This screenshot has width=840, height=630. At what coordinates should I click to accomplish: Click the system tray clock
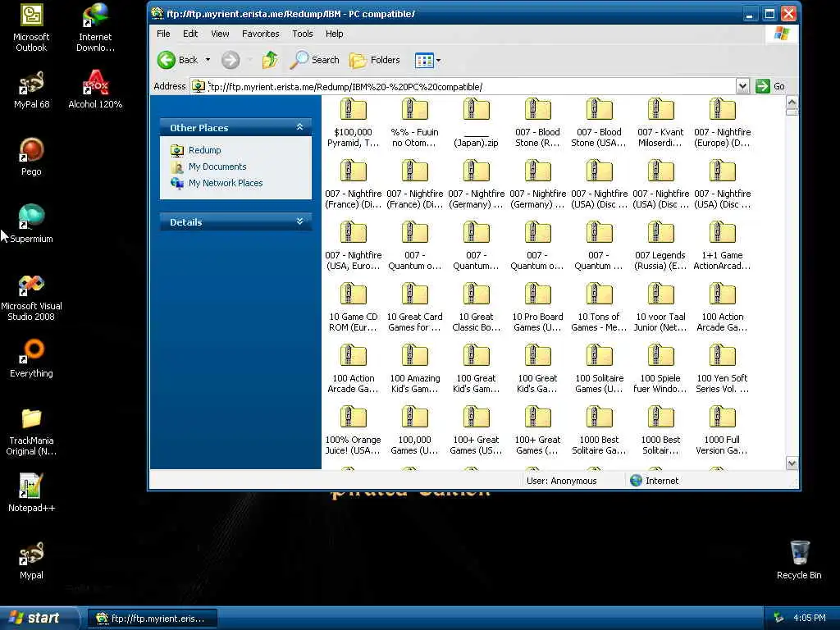(809, 618)
